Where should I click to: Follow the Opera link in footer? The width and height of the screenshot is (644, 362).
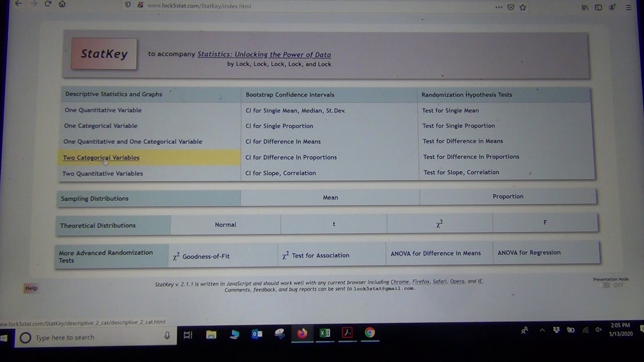click(457, 282)
